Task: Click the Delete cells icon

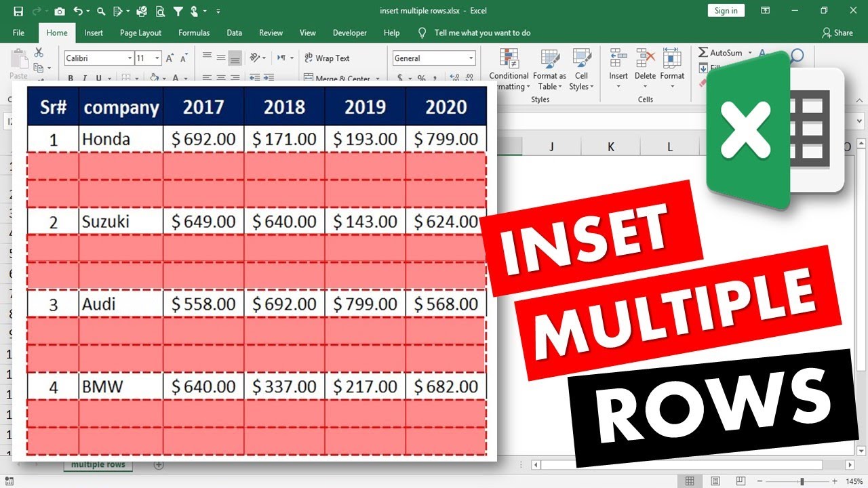Action: tap(645, 58)
